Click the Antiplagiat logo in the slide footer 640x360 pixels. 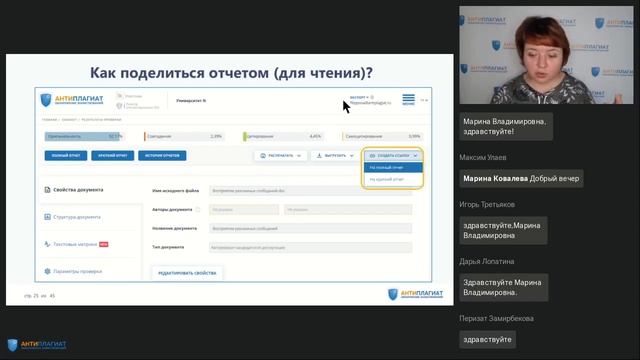[x=416, y=294]
